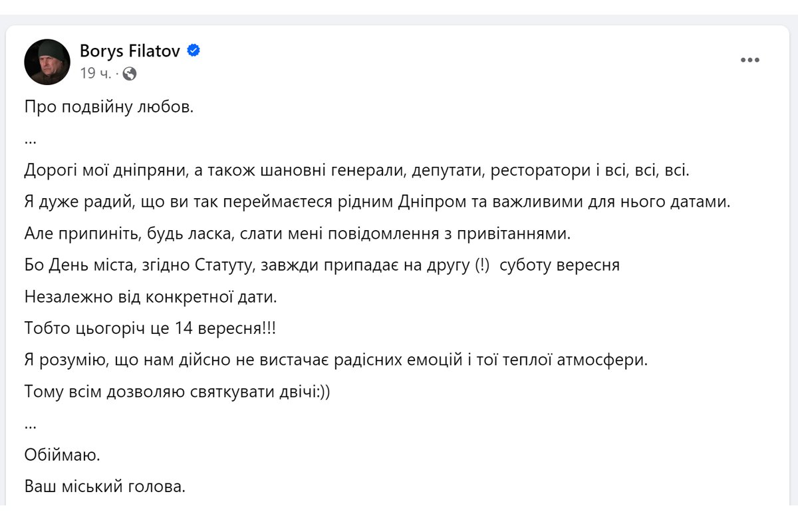Click the line starting "Дорогі мої дніпряни"
The height and width of the screenshot is (532, 798).
pos(358,170)
